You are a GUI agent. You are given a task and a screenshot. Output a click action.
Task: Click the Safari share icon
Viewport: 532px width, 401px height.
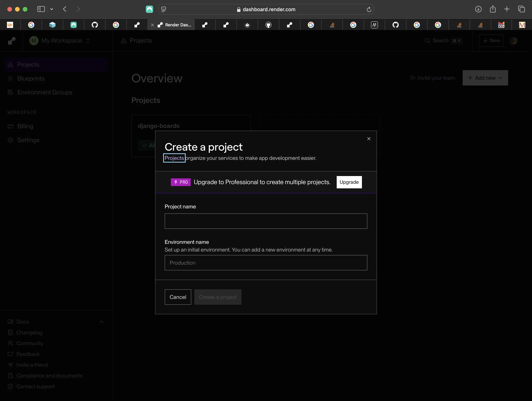493,9
